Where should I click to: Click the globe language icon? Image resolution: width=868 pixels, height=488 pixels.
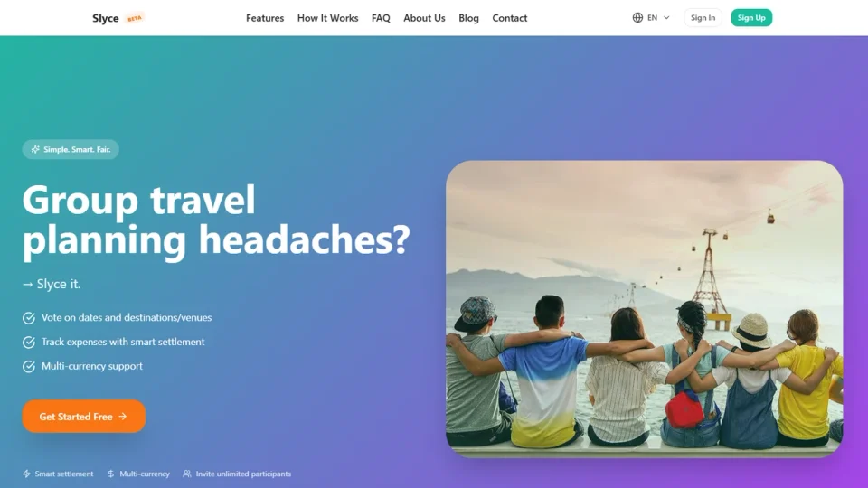coord(638,18)
